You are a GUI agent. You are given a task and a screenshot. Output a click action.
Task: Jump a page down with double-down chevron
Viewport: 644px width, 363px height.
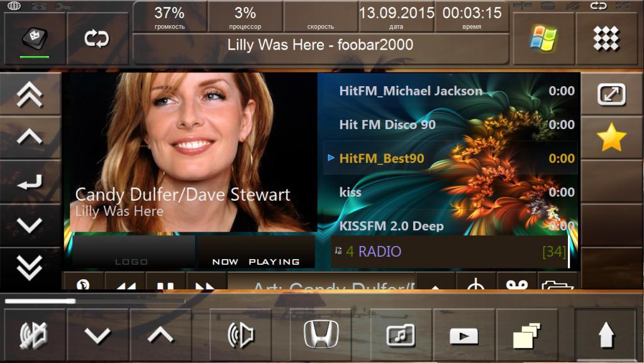coord(30,268)
